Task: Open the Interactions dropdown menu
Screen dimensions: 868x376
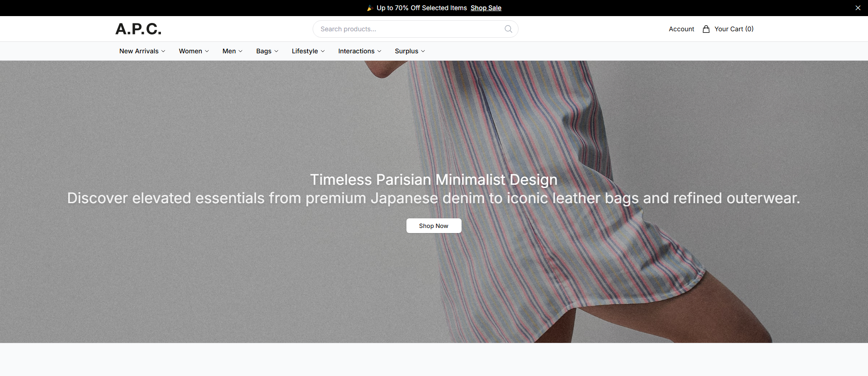Action: pyautogui.click(x=360, y=51)
